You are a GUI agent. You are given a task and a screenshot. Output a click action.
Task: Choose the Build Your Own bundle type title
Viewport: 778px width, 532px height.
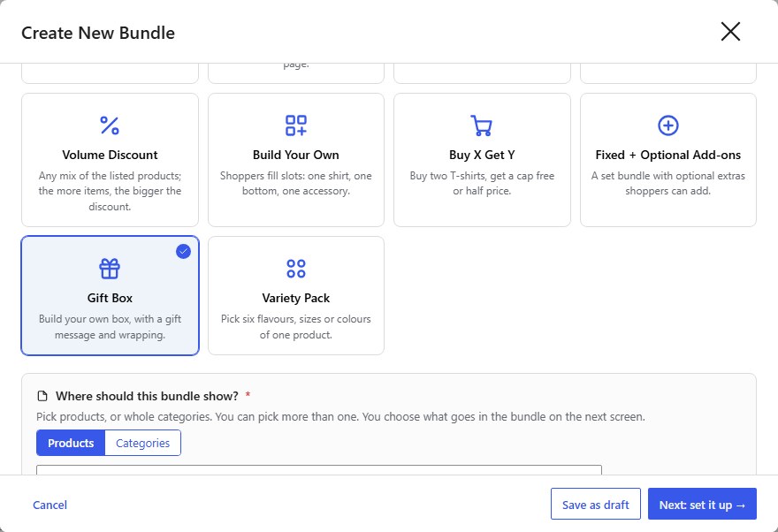coord(295,155)
